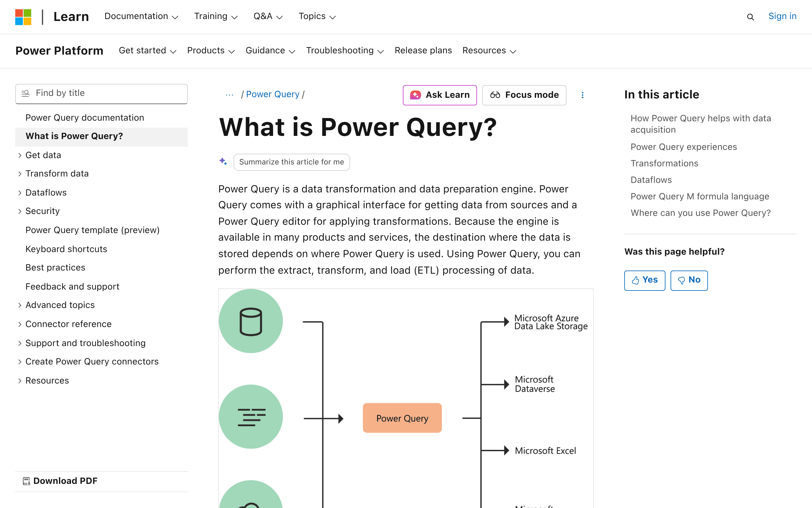Expand Support and troubleshooting node
812x508 pixels.
[x=20, y=343]
